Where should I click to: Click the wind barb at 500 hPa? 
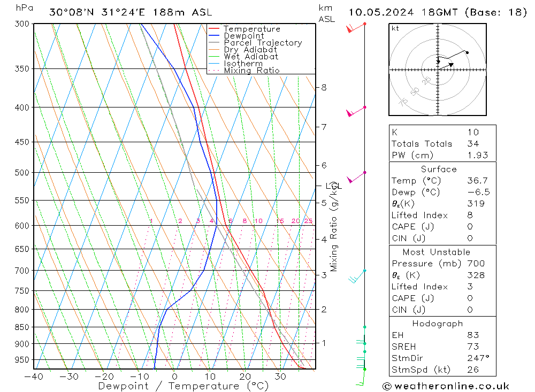click(x=356, y=176)
